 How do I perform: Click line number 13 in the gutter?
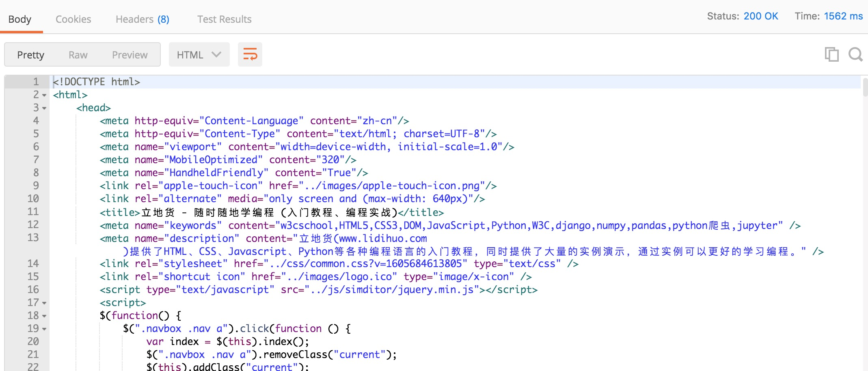coord(33,238)
